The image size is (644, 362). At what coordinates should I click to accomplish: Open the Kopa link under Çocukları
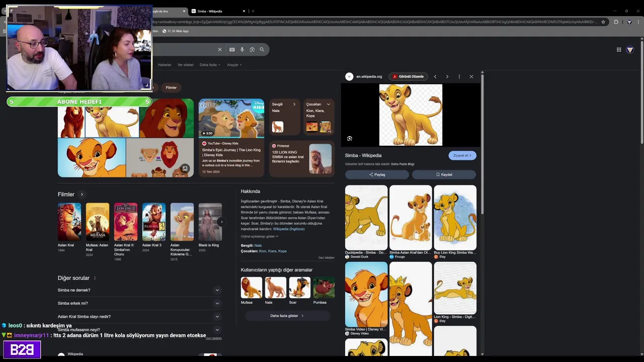[x=282, y=251]
